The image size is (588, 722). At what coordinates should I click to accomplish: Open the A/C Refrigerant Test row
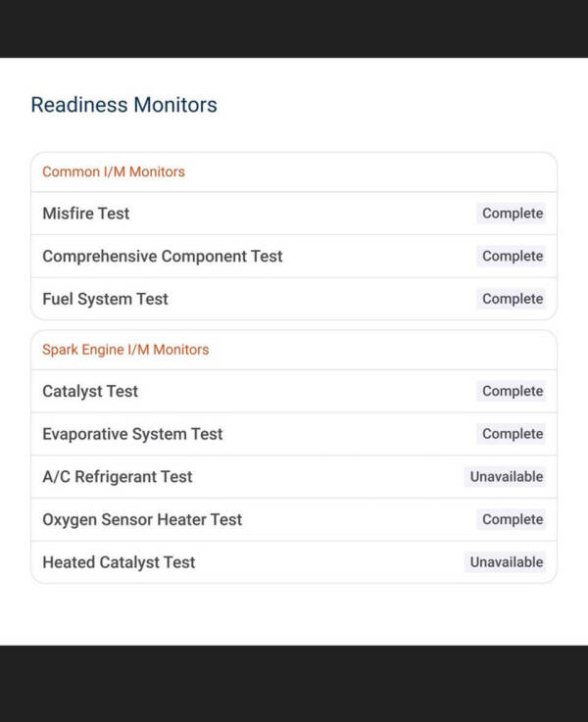[294, 476]
